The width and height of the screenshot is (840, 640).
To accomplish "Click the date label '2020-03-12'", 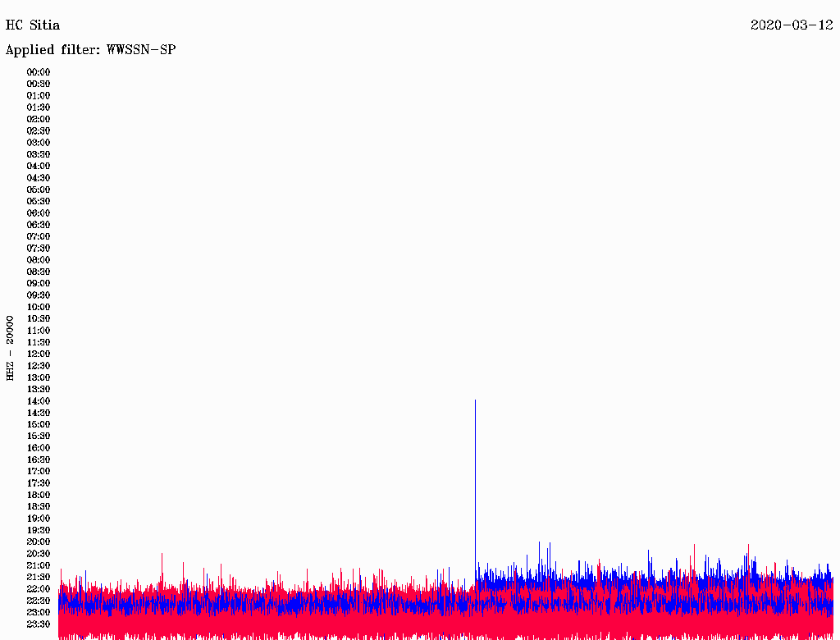I will (792, 25).
